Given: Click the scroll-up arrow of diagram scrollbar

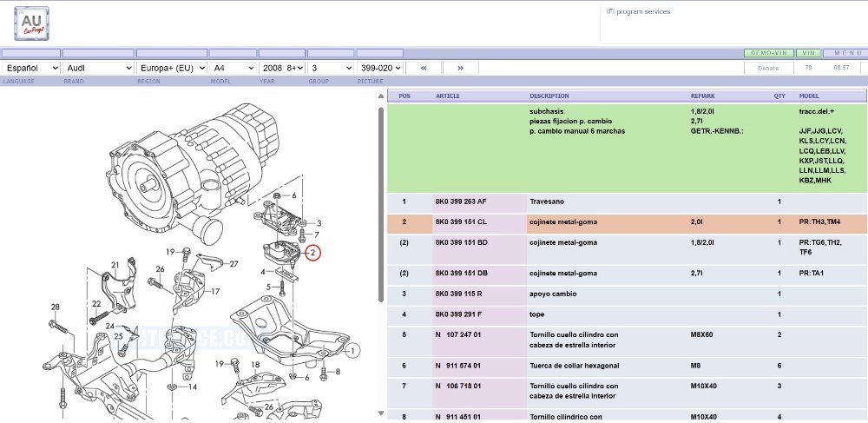Looking at the screenshot, I should coord(381,96).
